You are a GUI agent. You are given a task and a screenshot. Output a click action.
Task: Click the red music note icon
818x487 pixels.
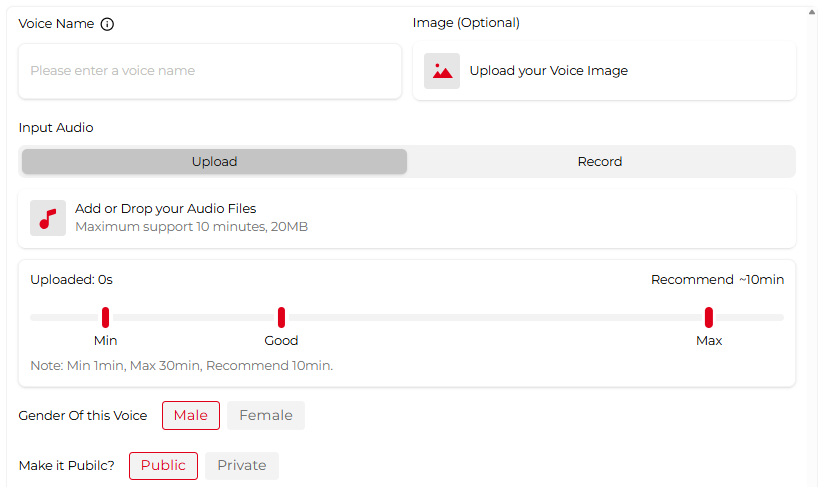48,218
